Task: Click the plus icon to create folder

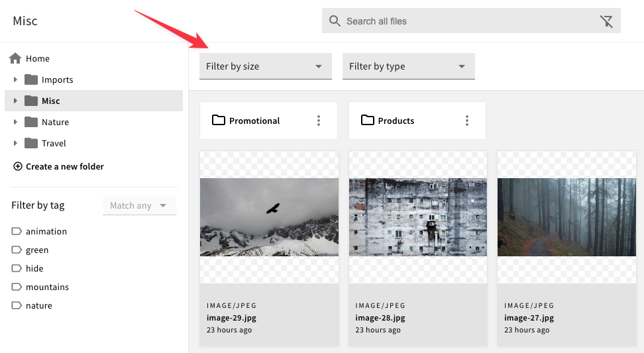Action: pos(18,166)
